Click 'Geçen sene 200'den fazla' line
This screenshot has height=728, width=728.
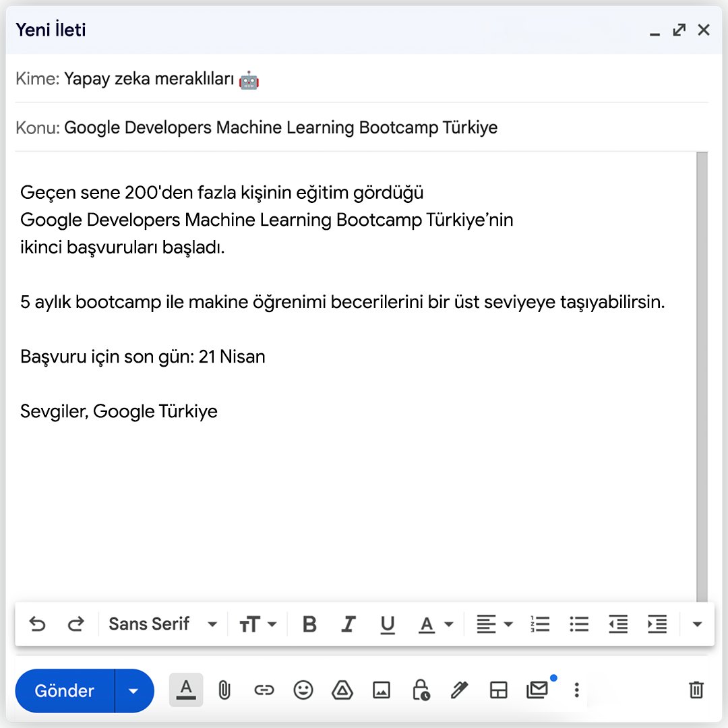222,192
